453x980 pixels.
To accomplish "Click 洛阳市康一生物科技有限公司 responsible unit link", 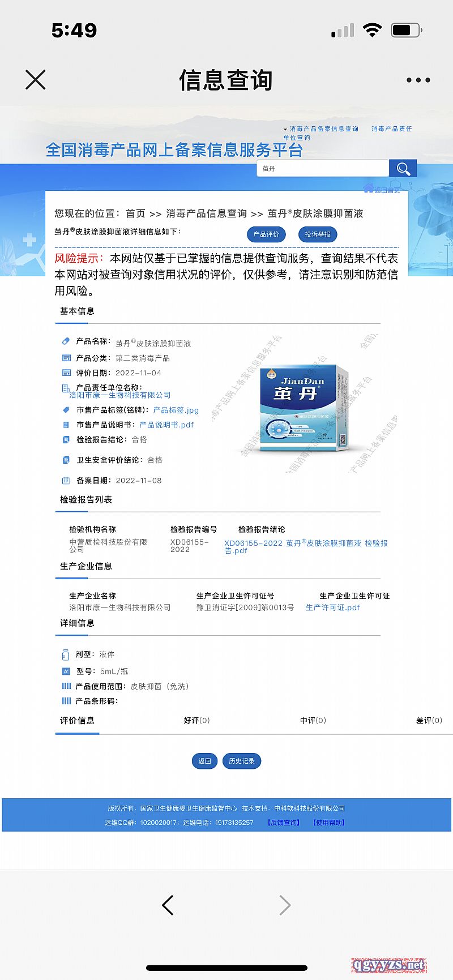I will click(119, 395).
